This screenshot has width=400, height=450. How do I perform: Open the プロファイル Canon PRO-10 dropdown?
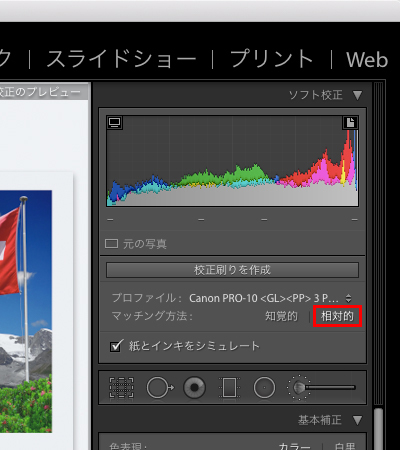[x=270, y=298]
